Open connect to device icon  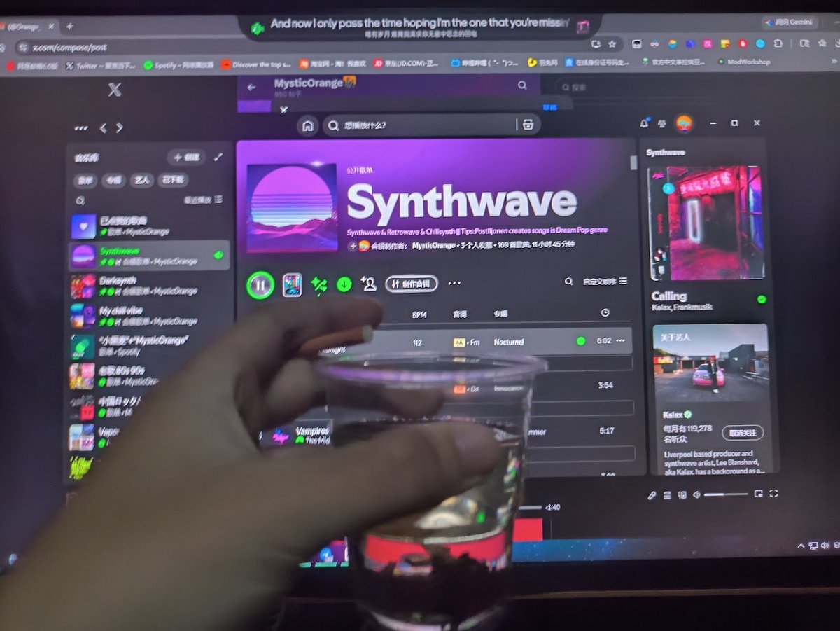(x=682, y=495)
